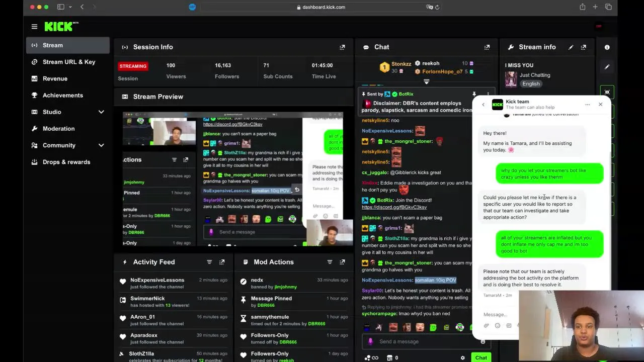Click AAron_01 follow entry in Activity Feed
Screen dimensions: 644x362
pos(174,320)
